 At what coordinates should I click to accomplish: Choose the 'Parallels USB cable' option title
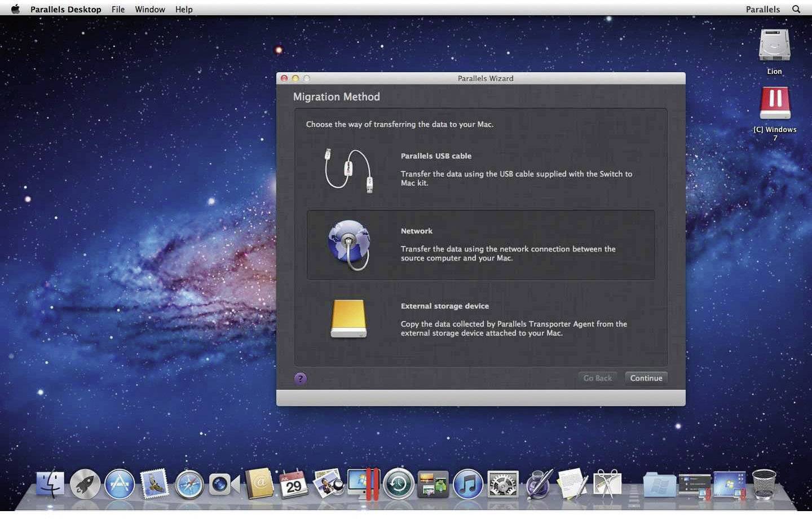pyautogui.click(x=436, y=156)
